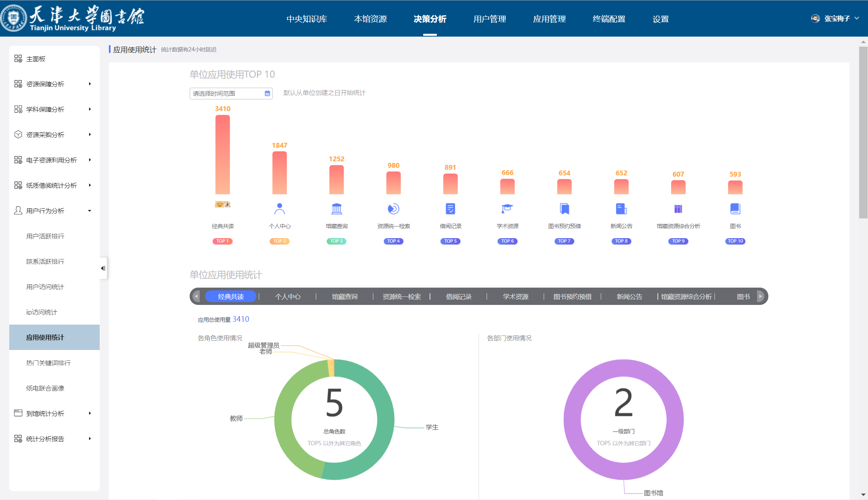Click the 经典共读 top bar in chart
The image size is (868, 500).
223,155
